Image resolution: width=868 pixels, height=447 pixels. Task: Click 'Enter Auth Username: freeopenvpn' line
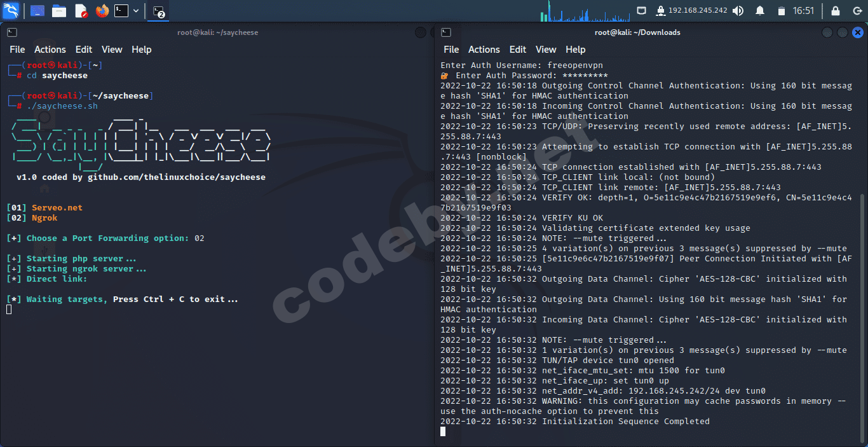522,65
